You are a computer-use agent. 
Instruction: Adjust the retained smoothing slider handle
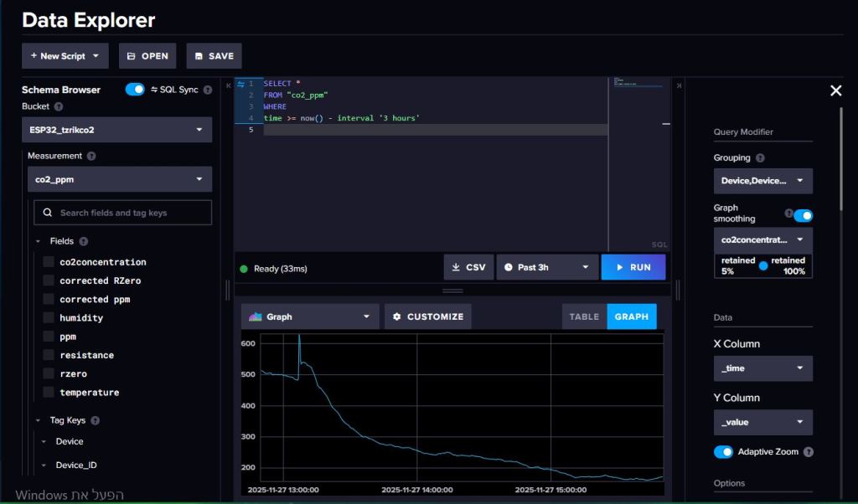pos(762,266)
